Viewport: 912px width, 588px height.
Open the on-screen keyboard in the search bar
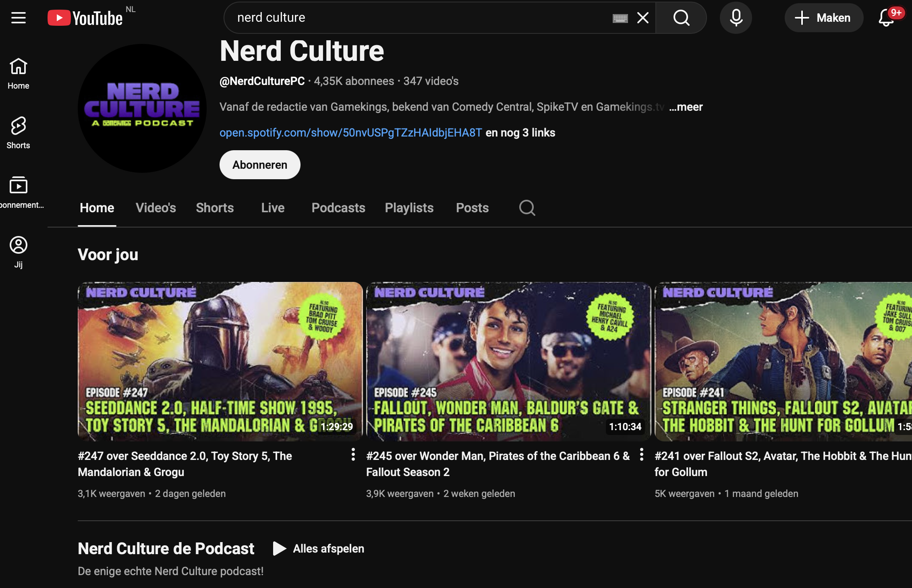[620, 18]
